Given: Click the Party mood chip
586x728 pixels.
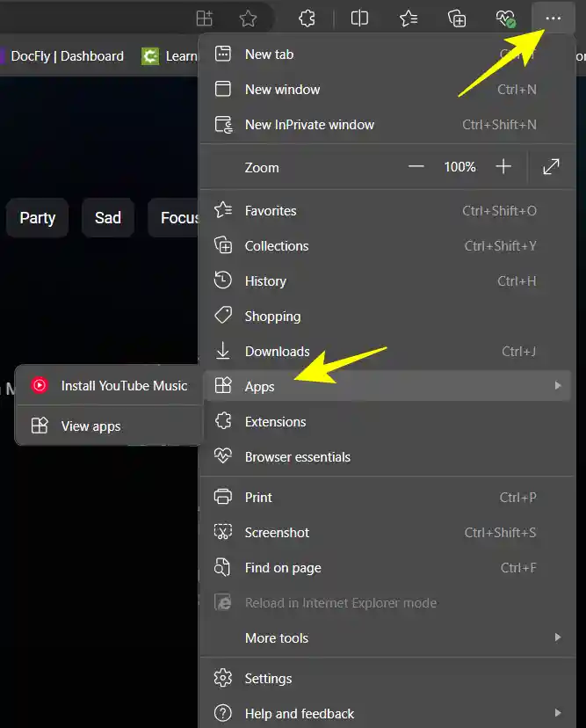Looking at the screenshot, I should click(x=37, y=218).
